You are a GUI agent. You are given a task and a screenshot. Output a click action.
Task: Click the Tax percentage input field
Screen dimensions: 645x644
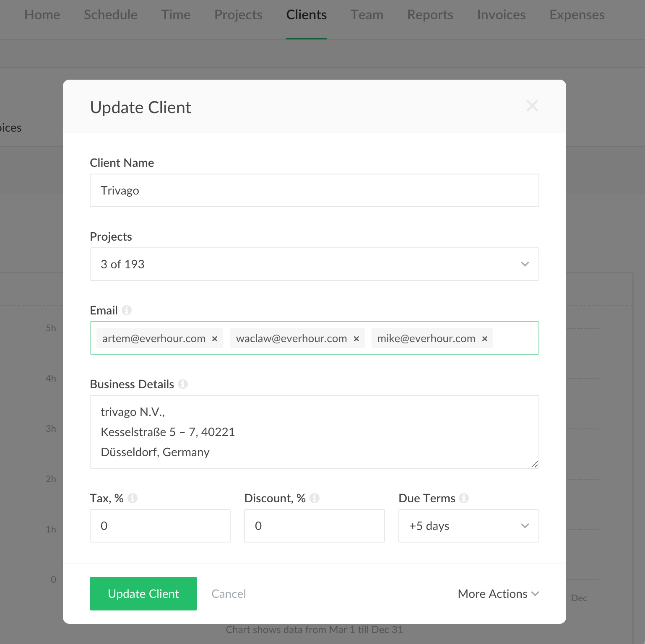(x=160, y=526)
